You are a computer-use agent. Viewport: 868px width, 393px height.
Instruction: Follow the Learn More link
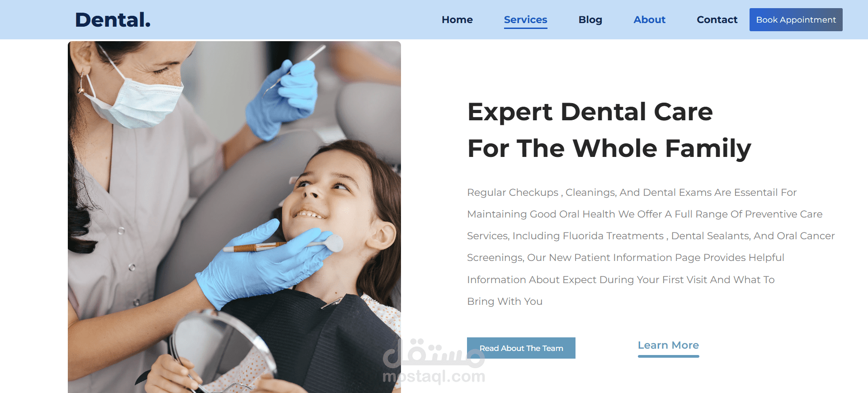[668, 346]
